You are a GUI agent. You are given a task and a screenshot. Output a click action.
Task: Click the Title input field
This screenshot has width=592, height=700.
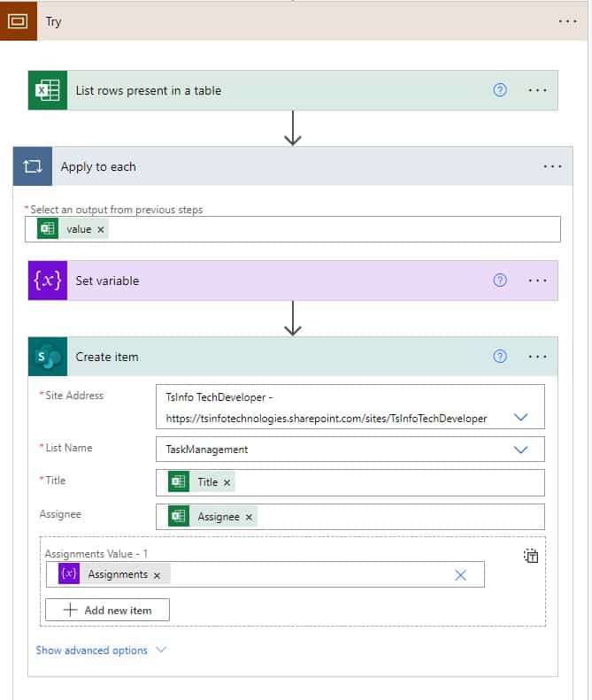tap(350, 482)
